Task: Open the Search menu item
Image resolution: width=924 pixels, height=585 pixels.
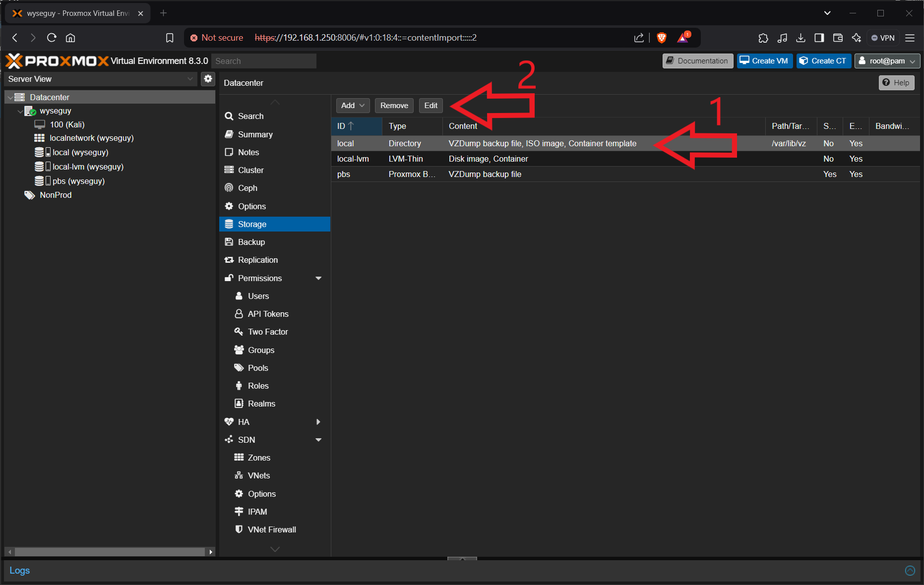Action: click(x=275, y=116)
